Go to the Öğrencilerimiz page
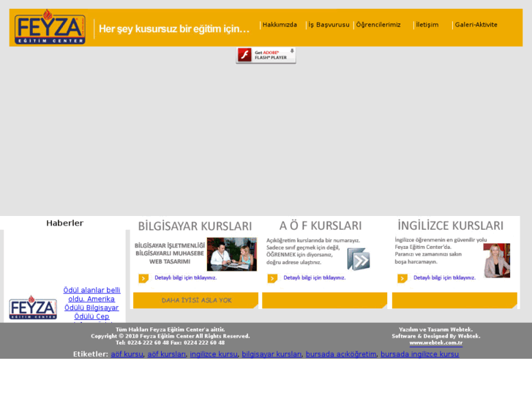532x399 pixels. (378, 25)
